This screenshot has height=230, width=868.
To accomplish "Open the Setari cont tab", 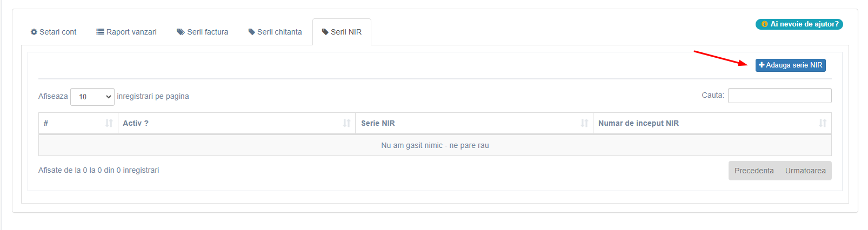I will coord(54,32).
